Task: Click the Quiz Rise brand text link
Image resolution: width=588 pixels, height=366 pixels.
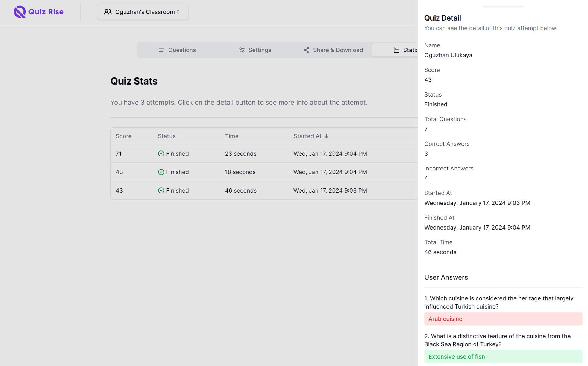Action: click(46, 12)
